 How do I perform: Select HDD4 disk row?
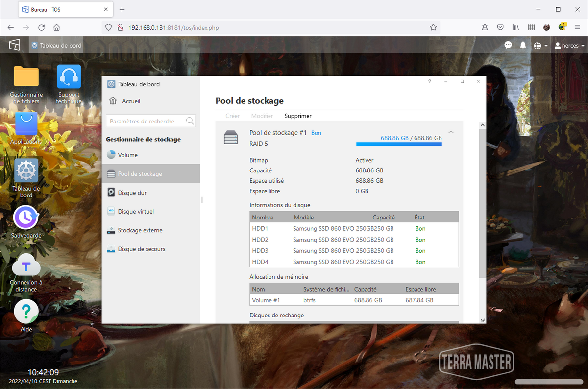coord(354,262)
